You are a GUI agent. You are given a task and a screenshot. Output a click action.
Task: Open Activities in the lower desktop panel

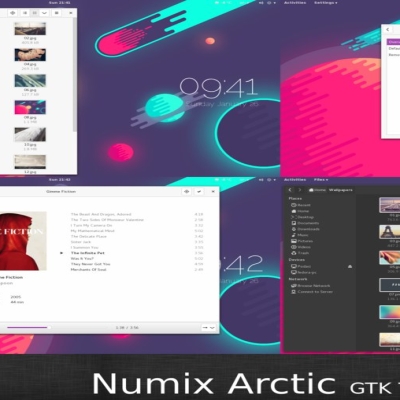pos(295,180)
